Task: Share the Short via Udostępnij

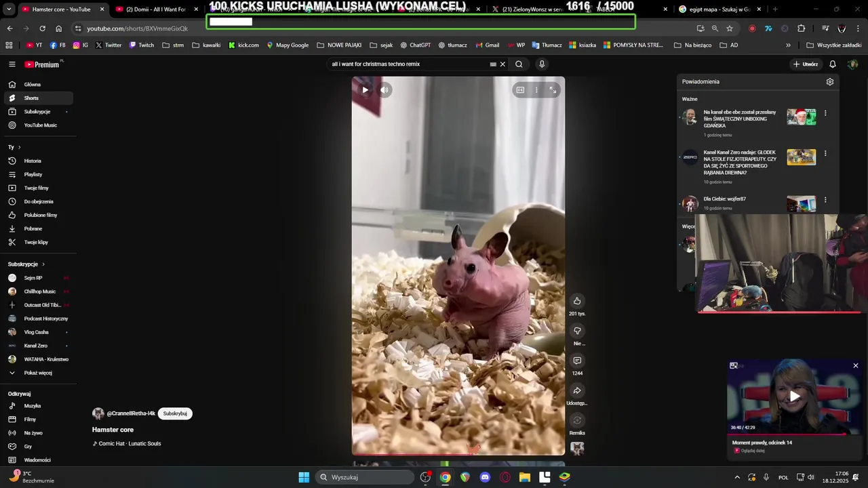Action: click(577, 390)
